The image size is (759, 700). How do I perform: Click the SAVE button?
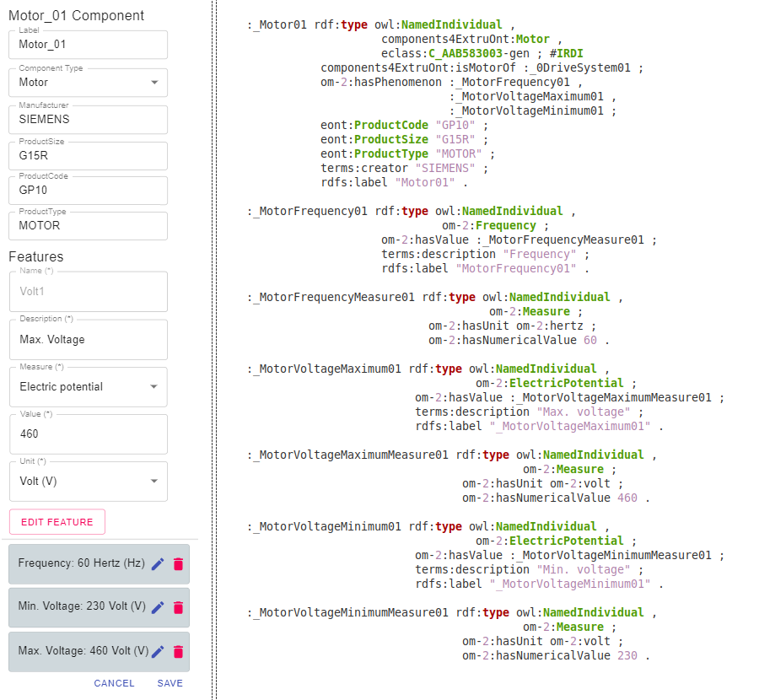click(x=170, y=683)
